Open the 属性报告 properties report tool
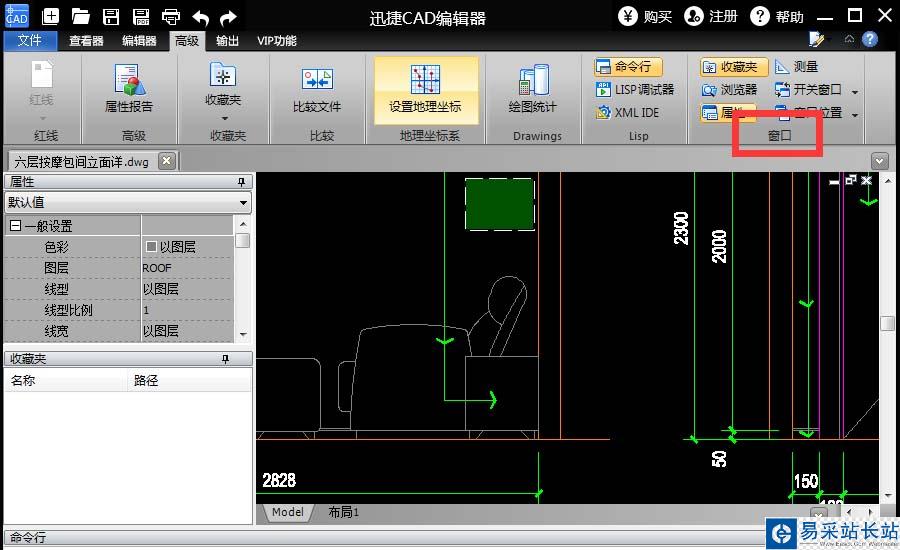The height and width of the screenshot is (550, 900). tap(129, 87)
